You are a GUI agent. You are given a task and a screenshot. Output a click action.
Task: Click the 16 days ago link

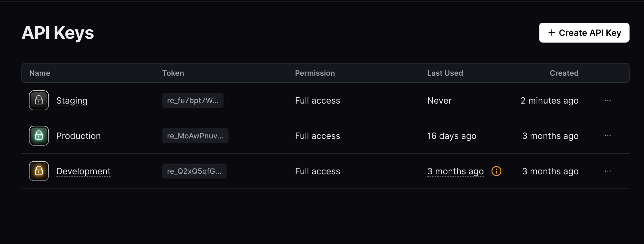(x=452, y=136)
